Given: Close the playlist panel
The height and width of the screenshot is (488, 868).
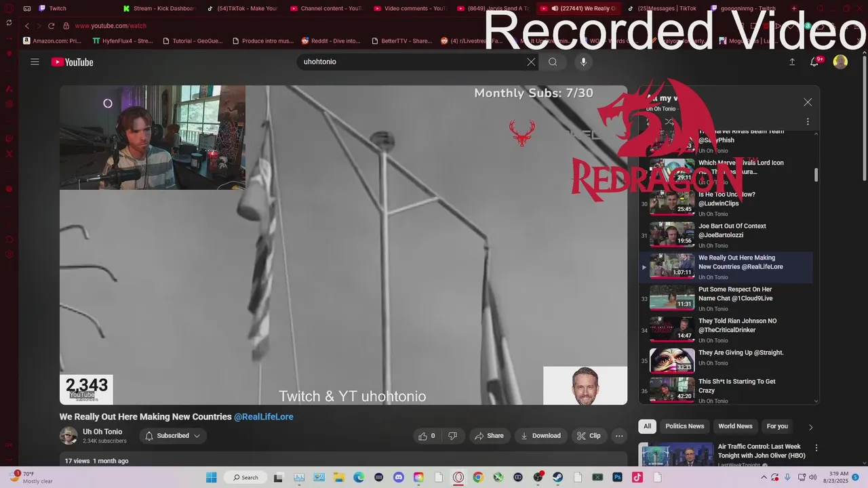Looking at the screenshot, I should [x=808, y=102].
